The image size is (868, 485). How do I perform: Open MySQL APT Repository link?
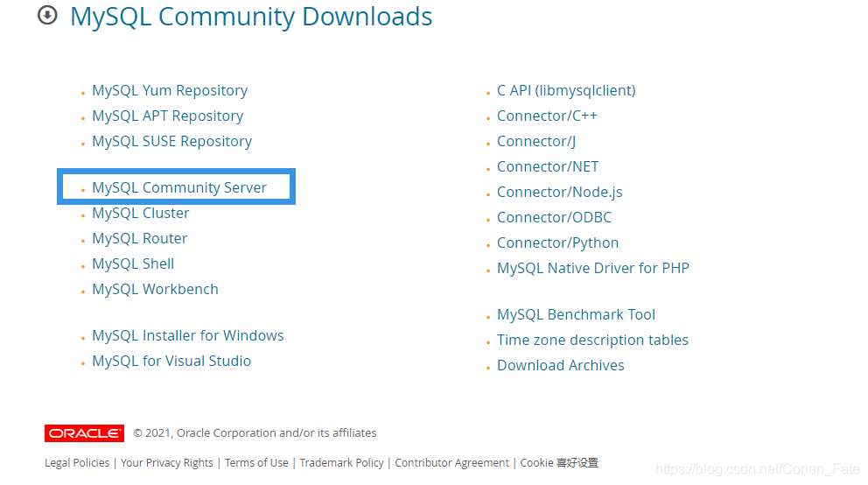tap(168, 116)
